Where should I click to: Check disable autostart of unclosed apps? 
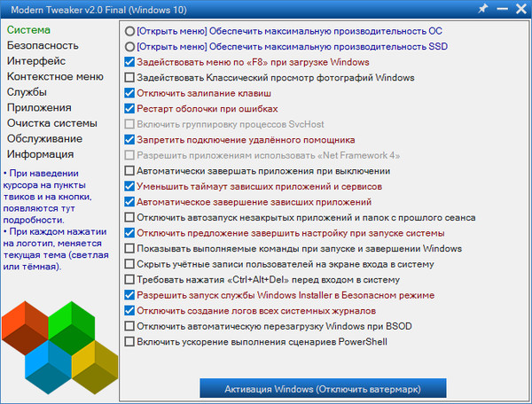point(129,217)
